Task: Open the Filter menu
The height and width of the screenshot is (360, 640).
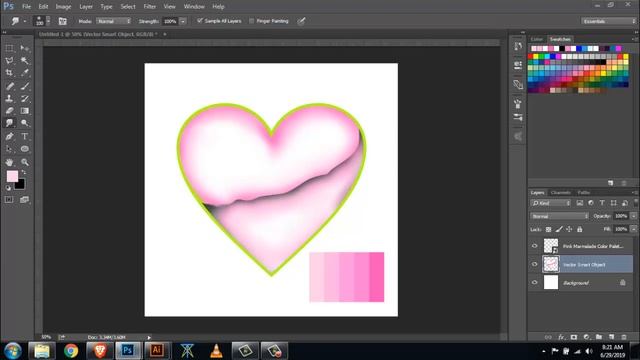Action: click(x=149, y=7)
